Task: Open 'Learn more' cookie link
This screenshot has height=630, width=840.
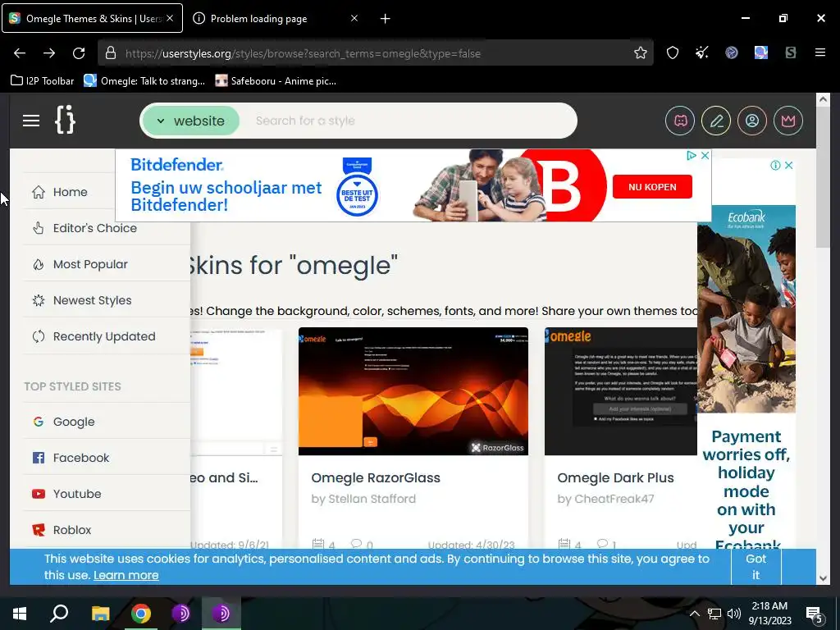Action: click(126, 575)
